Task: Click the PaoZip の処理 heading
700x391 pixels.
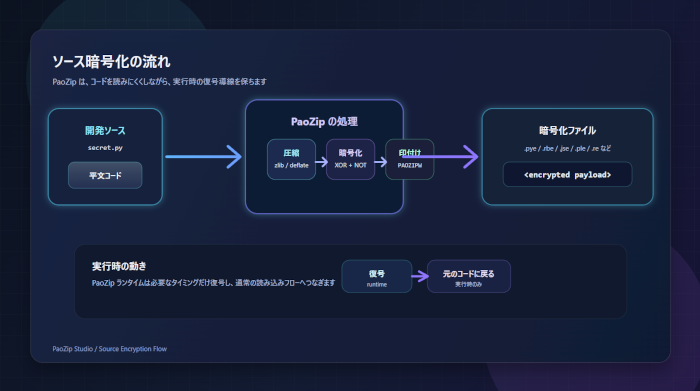Action: coord(324,122)
